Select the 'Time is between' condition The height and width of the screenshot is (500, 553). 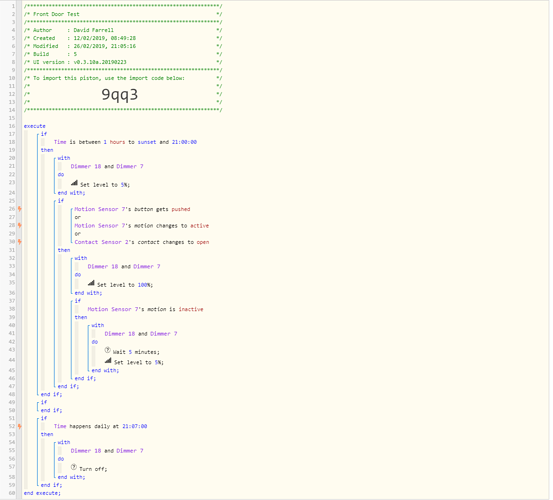[125, 142]
